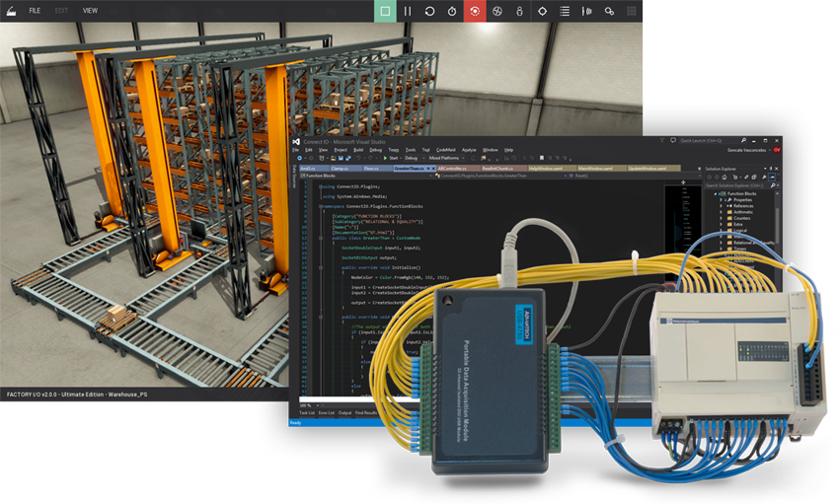The image size is (839, 504).
Task: Click the bookmark icon in Visual Studio toolbar
Action: point(542,158)
